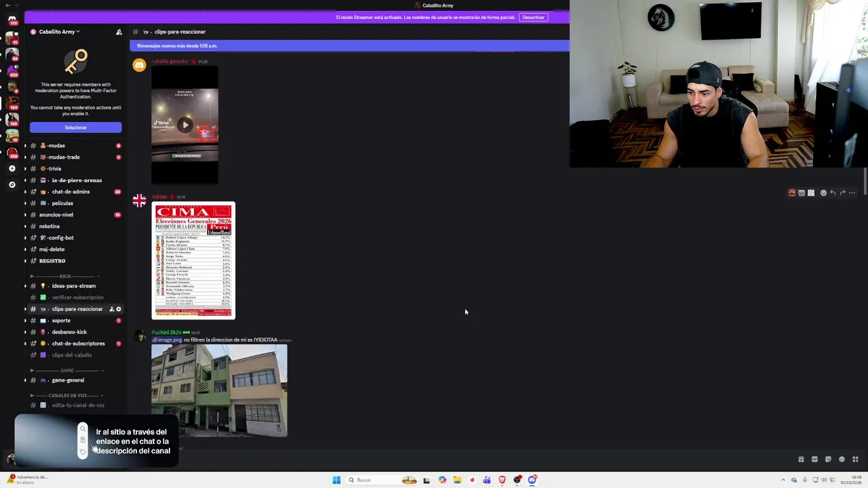Screen dimensions: 868x488
Task: Open CIMA election poll image
Action: pos(193,260)
